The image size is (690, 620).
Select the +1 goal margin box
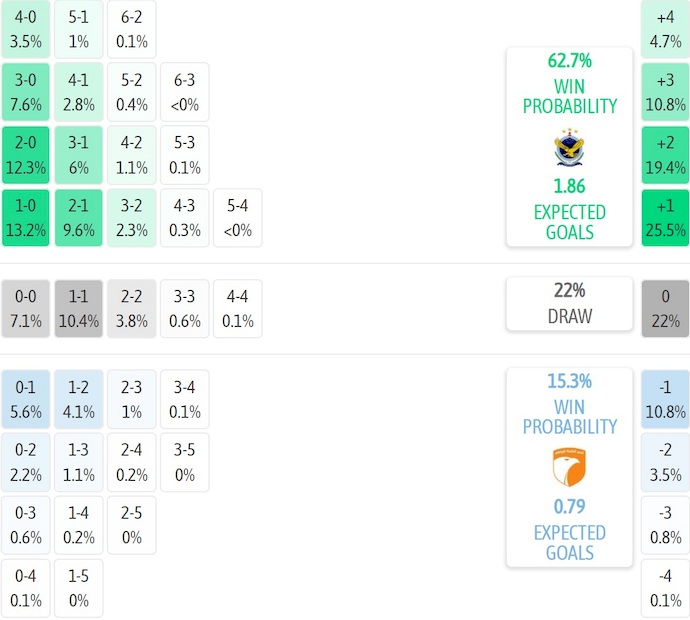pyautogui.click(x=665, y=218)
